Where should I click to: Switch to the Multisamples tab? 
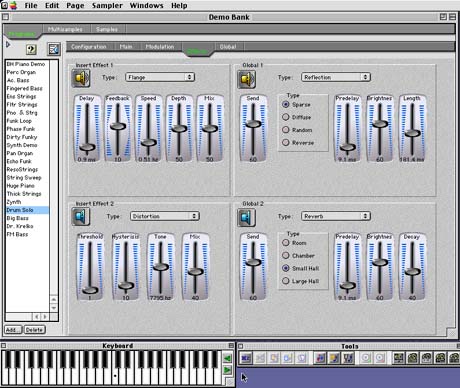65,29
